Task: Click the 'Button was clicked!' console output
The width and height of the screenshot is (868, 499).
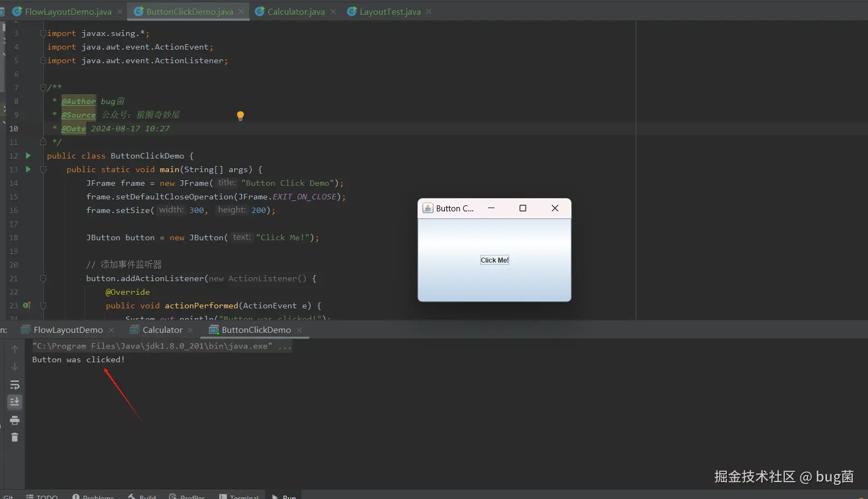Action: 79,360
